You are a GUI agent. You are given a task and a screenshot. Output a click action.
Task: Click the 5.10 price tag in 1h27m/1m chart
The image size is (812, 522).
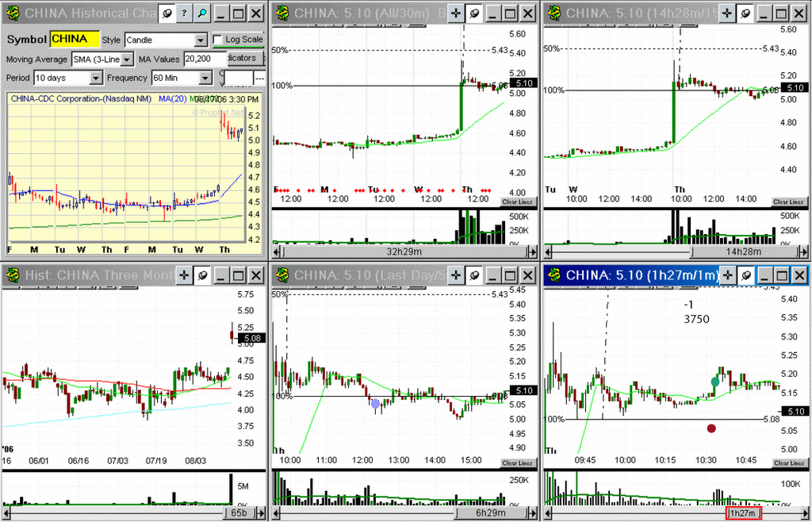click(795, 411)
